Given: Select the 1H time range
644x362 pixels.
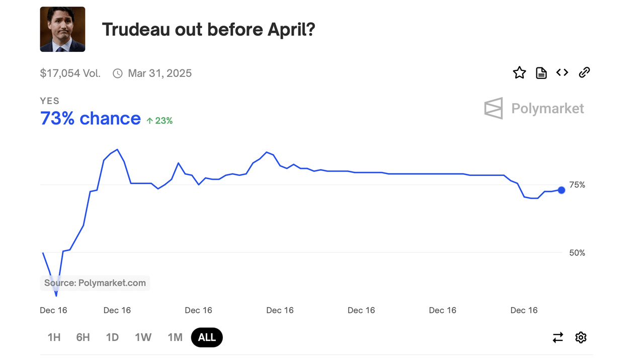Looking at the screenshot, I should tap(54, 337).
